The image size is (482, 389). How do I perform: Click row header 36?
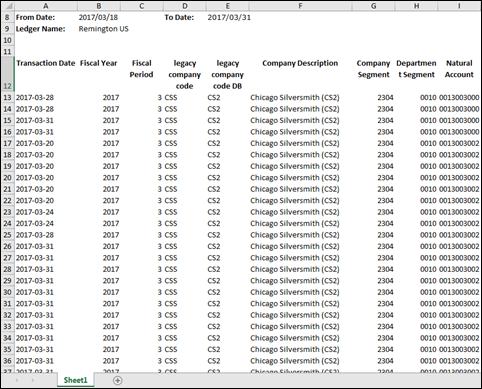tap(7, 361)
